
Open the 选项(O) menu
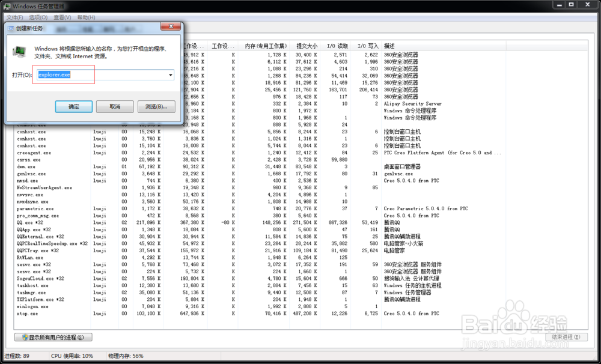38,17
